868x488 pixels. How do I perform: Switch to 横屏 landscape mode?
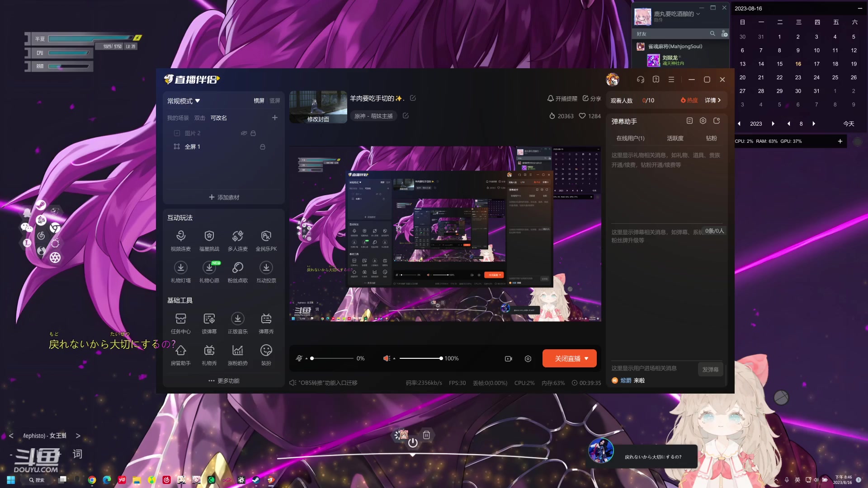(x=259, y=101)
